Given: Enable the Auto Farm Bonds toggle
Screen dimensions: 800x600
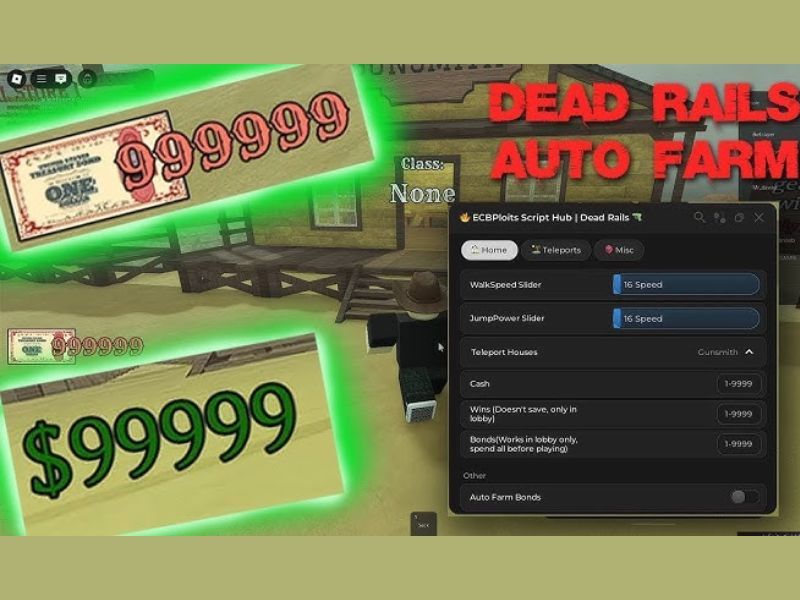Looking at the screenshot, I should (742, 496).
